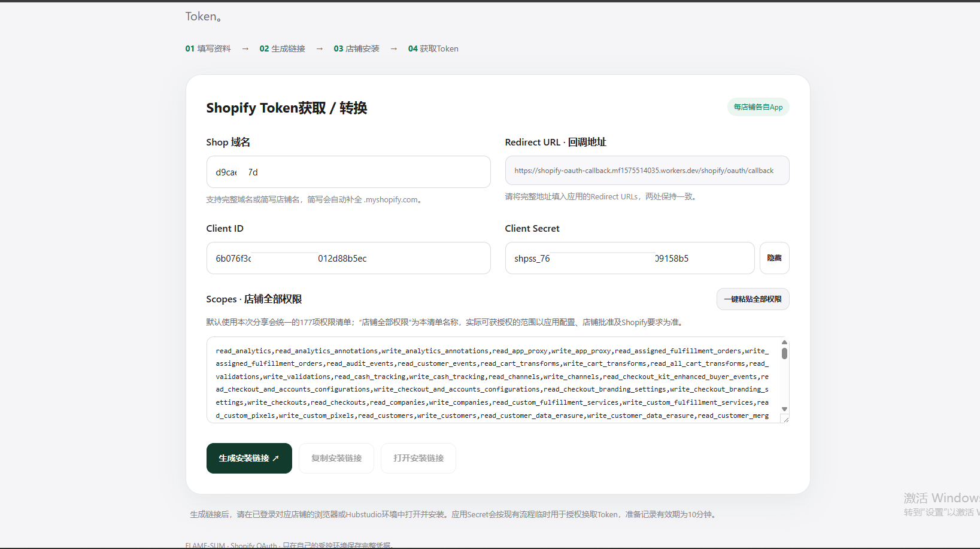Click the footer note about 有效期为10分钟

pos(454,514)
